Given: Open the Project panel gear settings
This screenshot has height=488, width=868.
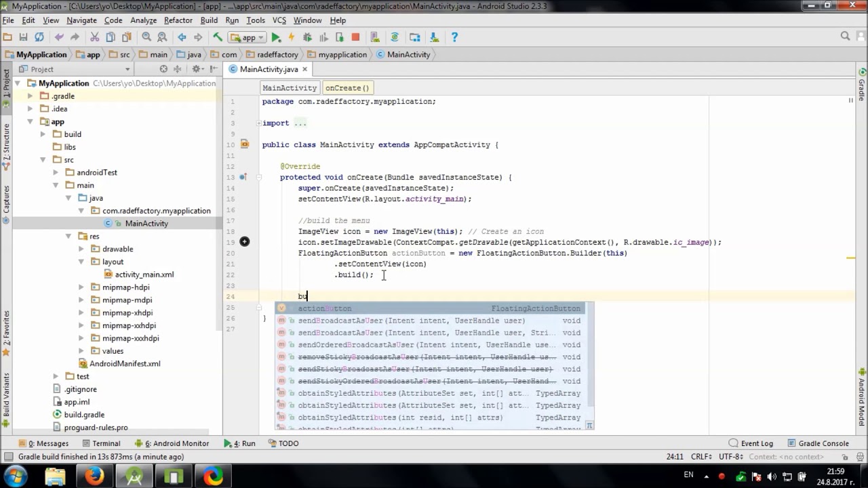Looking at the screenshot, I should (x=197, y=69).
